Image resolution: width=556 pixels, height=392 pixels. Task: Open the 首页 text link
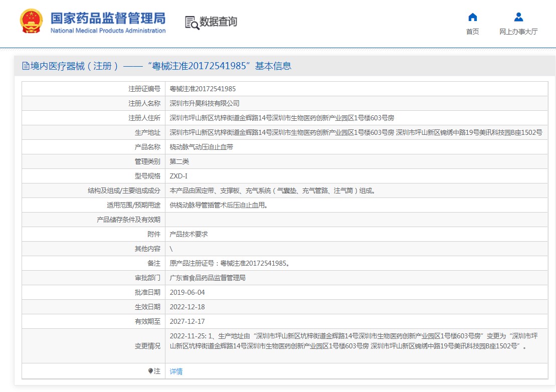tap(472, 32)
